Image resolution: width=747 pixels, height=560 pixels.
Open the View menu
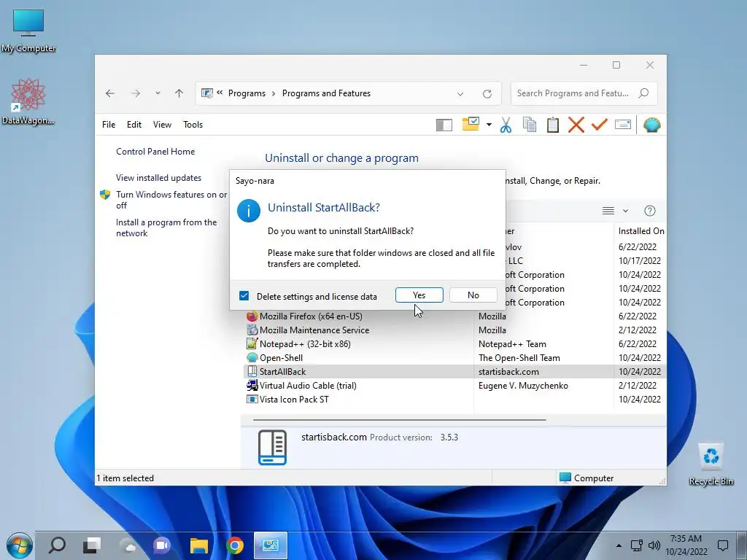point(162,124)
